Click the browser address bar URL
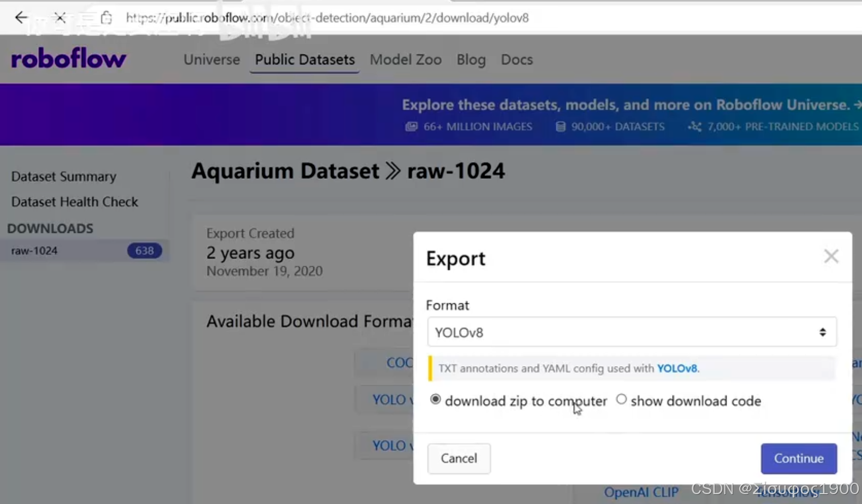 click(327, 17)
